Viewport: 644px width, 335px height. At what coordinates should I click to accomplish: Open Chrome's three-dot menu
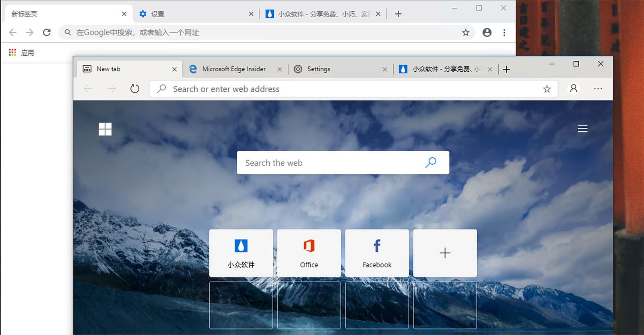pyautogui.click(x=504, y=33)
